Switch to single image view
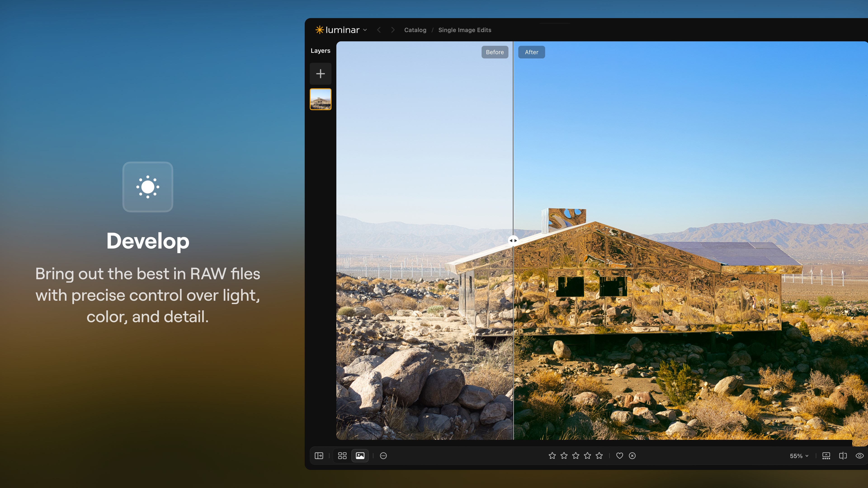 click(360, 456)
